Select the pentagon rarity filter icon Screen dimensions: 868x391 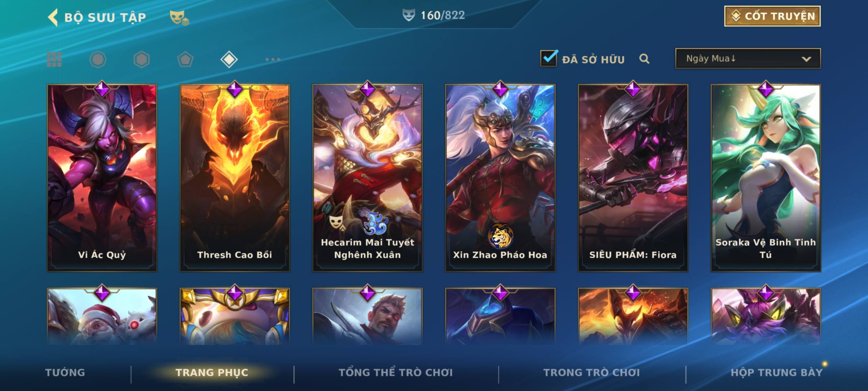[x=185, y=59]
